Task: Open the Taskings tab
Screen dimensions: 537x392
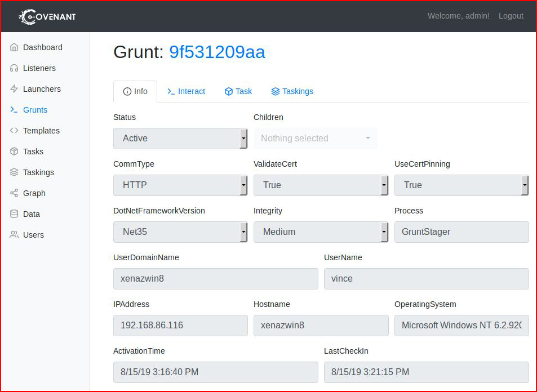Action: click(292, 91)
